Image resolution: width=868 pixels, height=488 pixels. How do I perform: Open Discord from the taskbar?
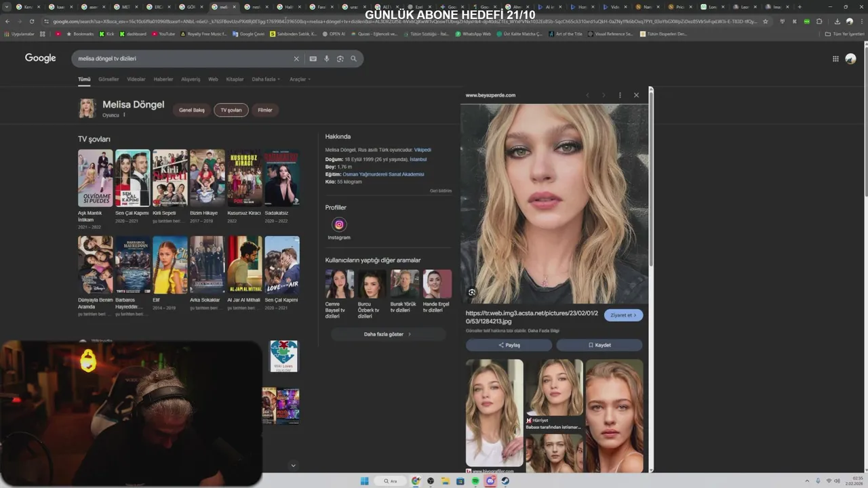point(490,481)
